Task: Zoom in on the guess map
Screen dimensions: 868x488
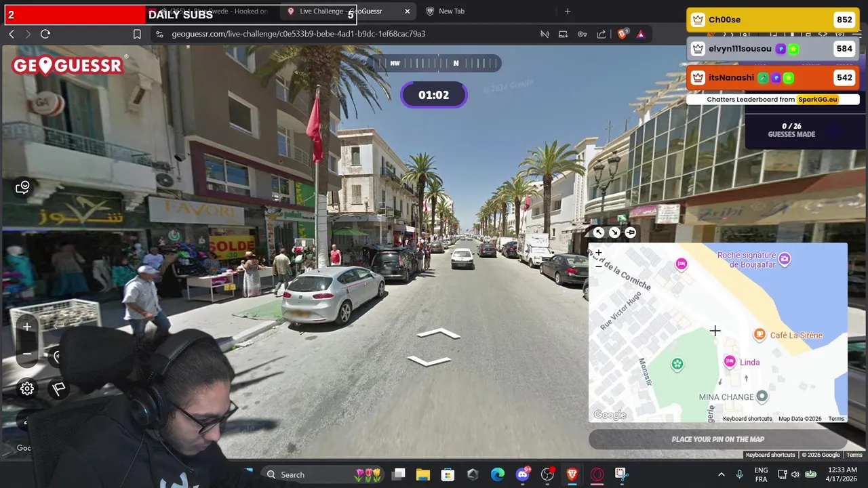Action: [x=598, y=253]
